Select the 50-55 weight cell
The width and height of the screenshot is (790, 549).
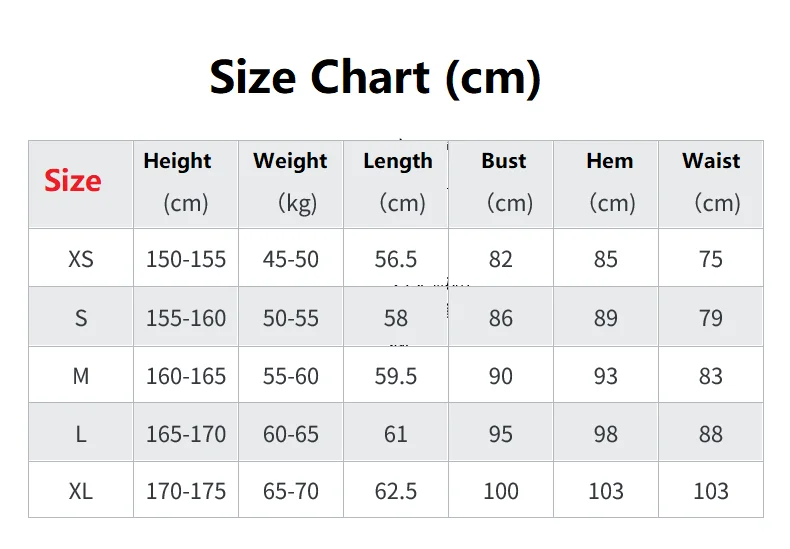pyautogui.click(x=291, y=317)
